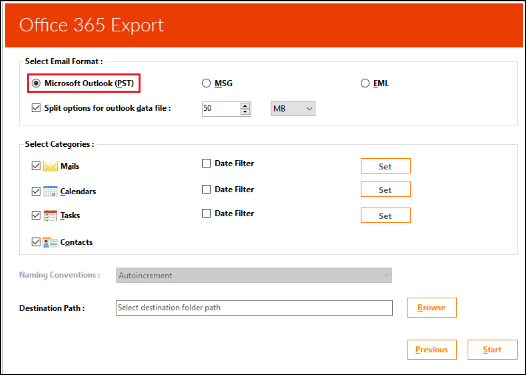
Task: Click the Mails envelope icon
Action: coord(50,166)
